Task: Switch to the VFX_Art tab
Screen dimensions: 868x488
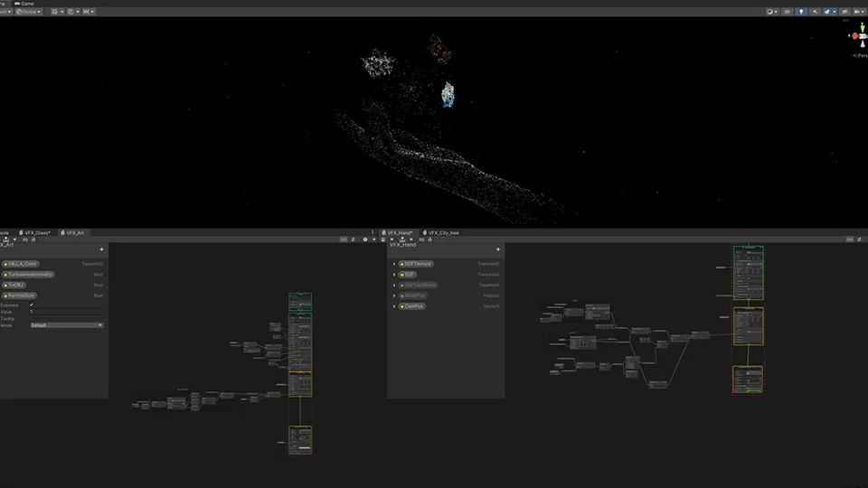Action: pyautogui.click(x=72, y=233)
